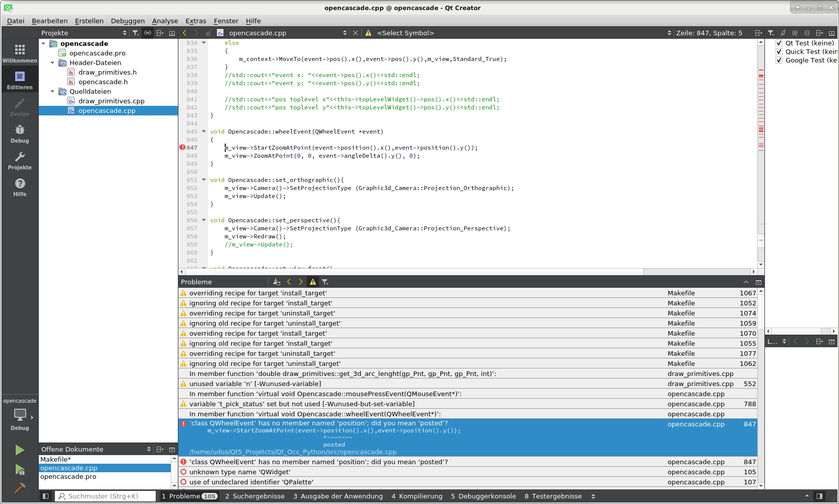Start debugging with the run-bug icon
The image size is (839, 504).
tap(20, 470)
